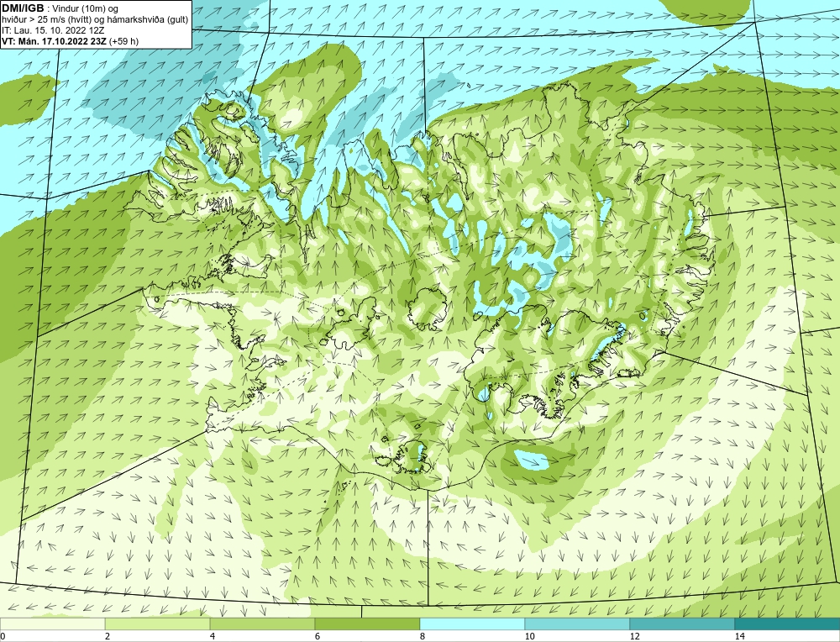
Task: Click the legend value label 10
Action: pyautogui.click(x=529, y=636)
